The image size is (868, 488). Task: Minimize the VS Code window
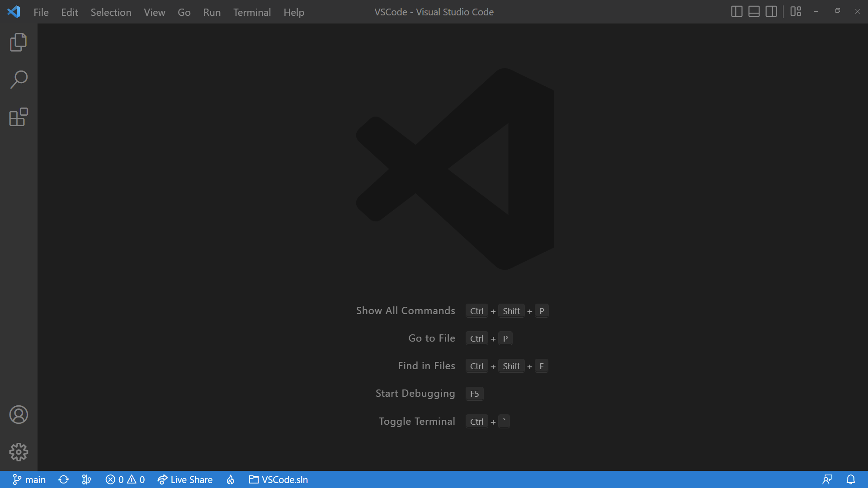point(816,12)
